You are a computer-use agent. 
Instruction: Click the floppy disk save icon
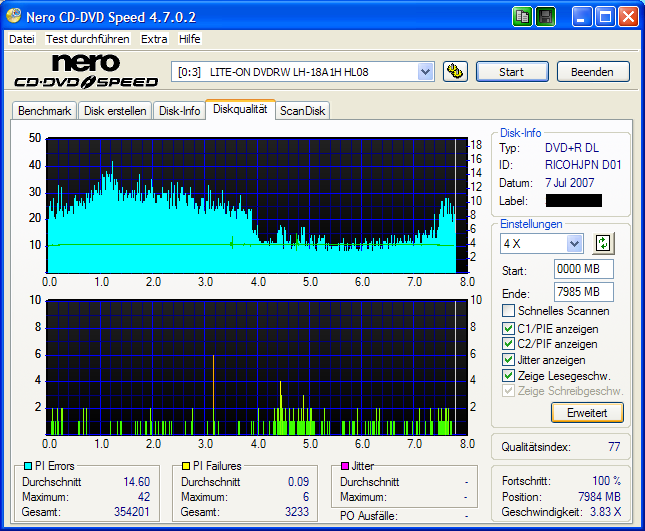(x=546, y=17)
